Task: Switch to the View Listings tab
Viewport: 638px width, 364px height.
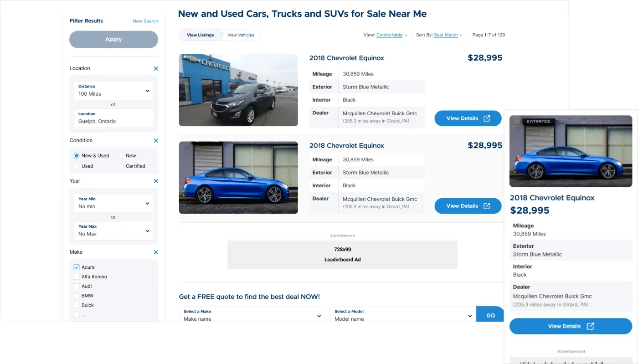Action: click(x=201, y=35)
